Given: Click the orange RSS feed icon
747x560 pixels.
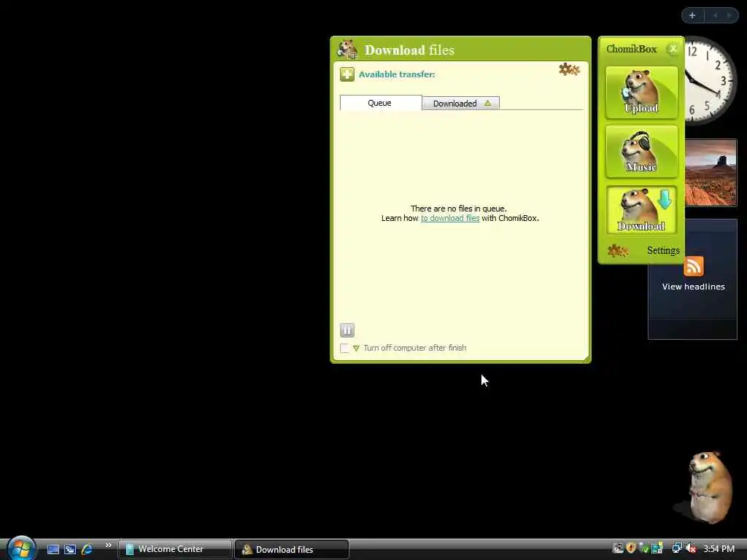Looking at the screenshot, I should [x=693, y=266].
